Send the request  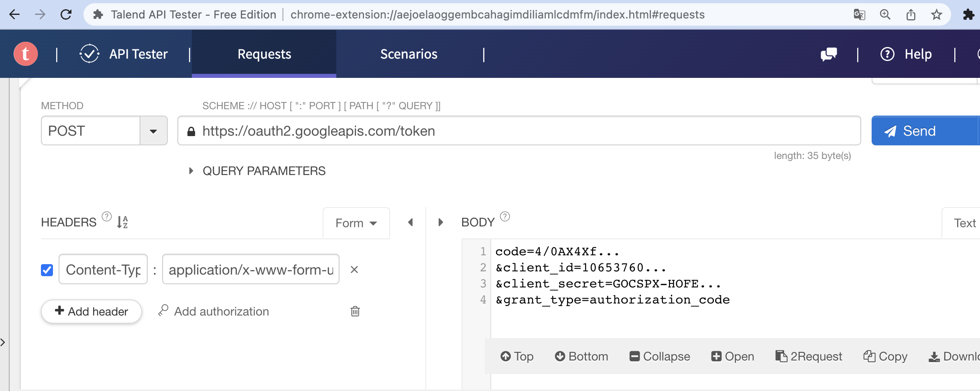[925, 131]
